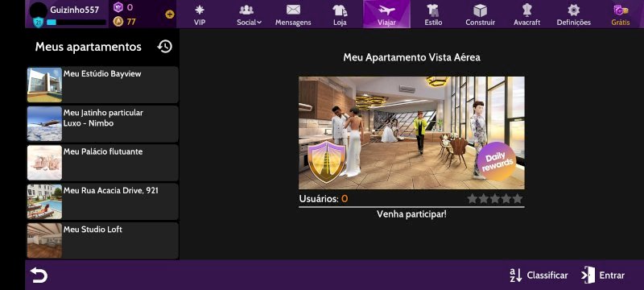Viewport: 644px width, 290px height.
Task: Select Meu Rua Acacia Drive, 921
Action: (103, 201)
